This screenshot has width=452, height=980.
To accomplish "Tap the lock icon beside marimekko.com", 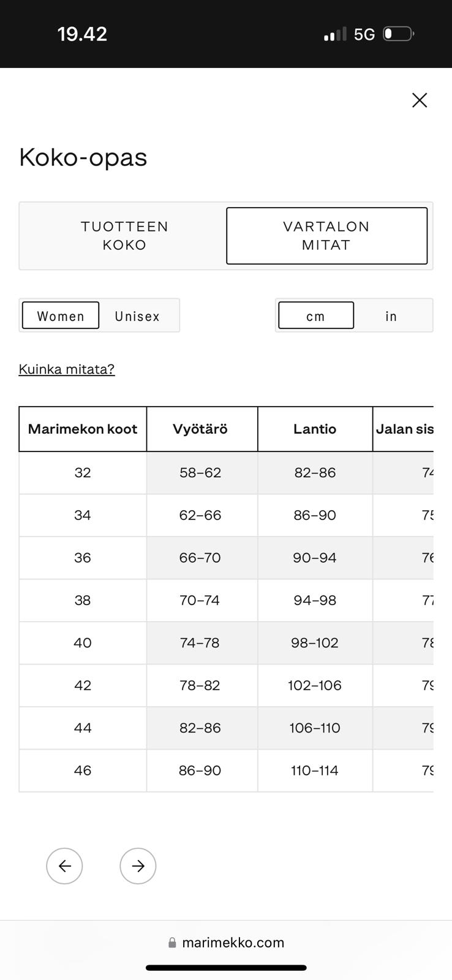I will (172, 943).
